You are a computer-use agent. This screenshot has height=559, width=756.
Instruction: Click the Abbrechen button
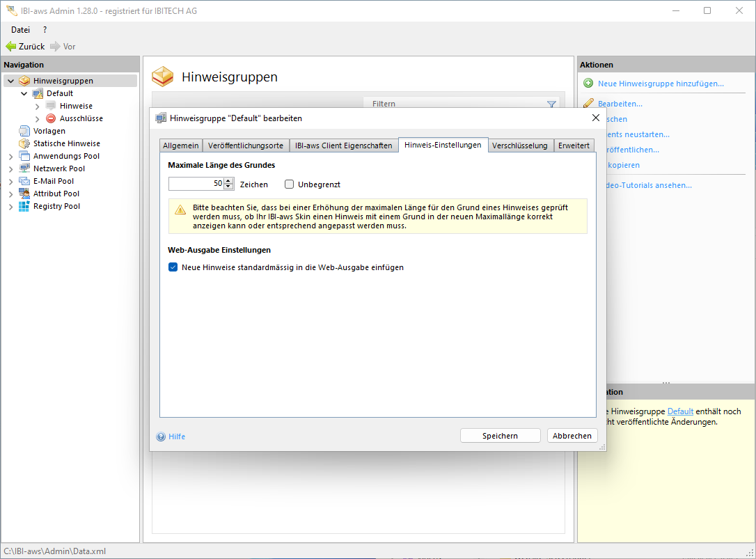coord(572,436)
